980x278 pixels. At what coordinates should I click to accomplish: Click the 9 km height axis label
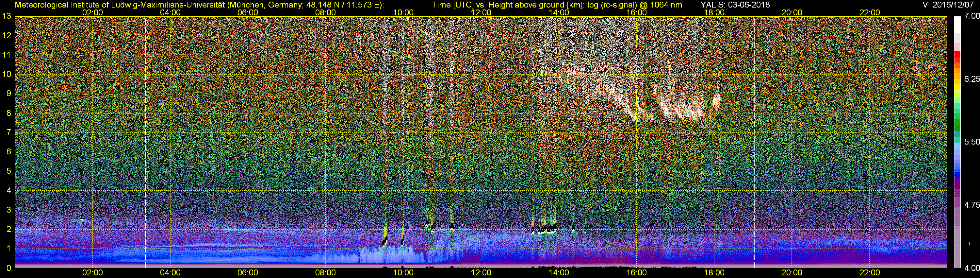point(9,94)
